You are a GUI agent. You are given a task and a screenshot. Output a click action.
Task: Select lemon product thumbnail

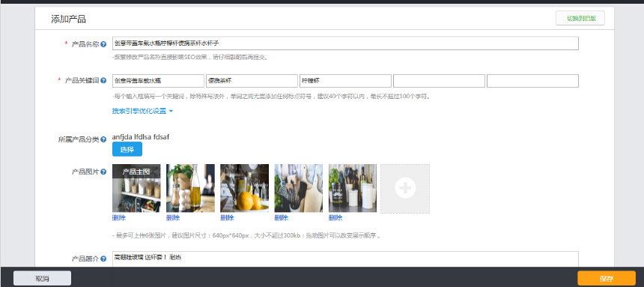pos(244,188)
